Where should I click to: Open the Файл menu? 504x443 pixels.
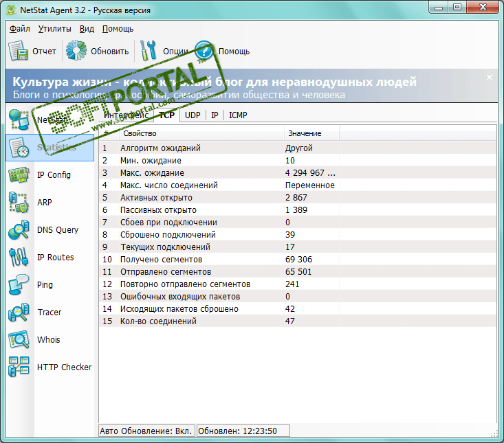(20, 29)
